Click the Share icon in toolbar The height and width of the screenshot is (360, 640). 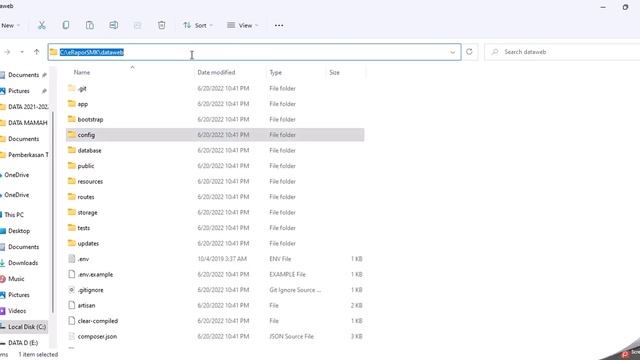click(138, 25)
